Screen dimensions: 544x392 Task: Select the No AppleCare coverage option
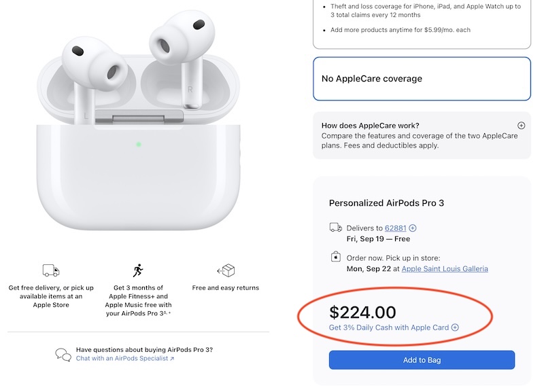(422, 79)
